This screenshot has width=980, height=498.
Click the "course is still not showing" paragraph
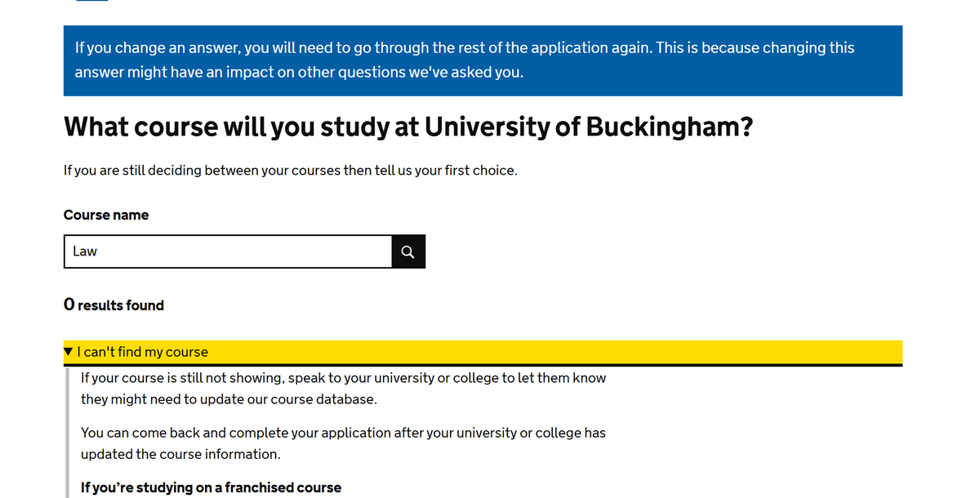click(343, 389)
